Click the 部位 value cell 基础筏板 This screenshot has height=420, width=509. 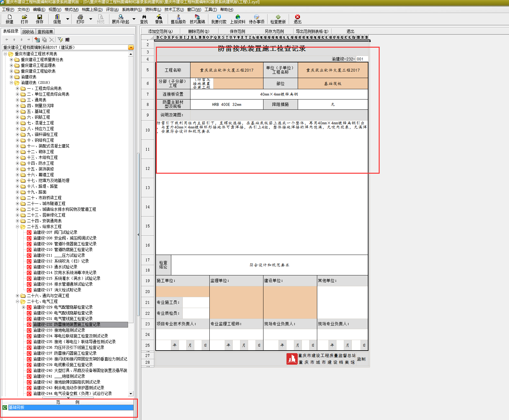[x=333, y=83]
